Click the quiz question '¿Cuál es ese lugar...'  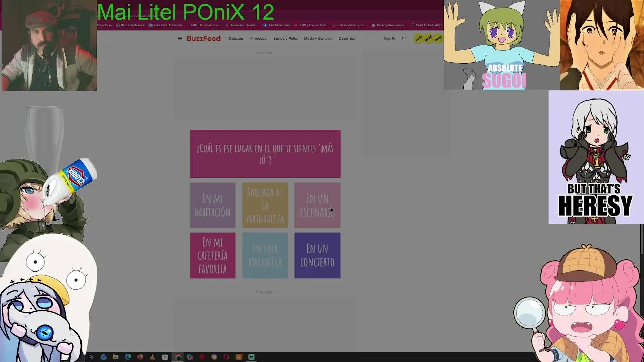(x=265, y=154)
